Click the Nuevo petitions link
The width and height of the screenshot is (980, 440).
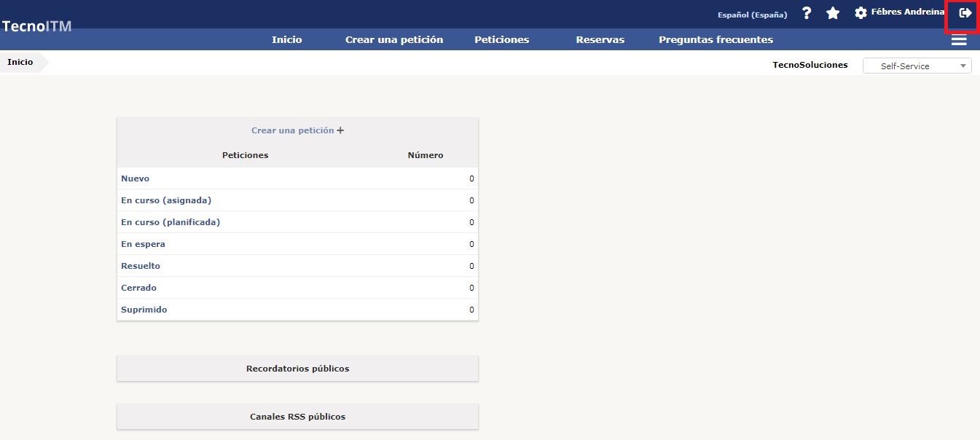136,178
